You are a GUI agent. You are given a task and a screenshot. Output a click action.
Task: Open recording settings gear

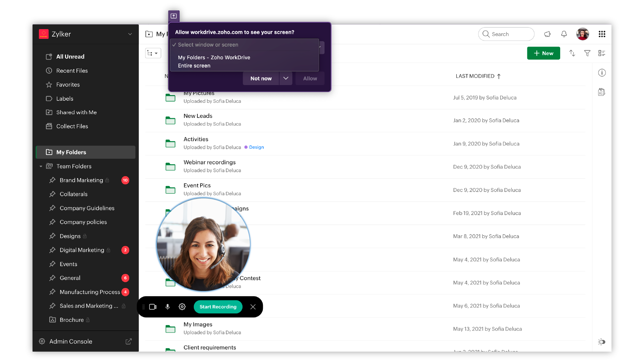[x=182, y=307]
